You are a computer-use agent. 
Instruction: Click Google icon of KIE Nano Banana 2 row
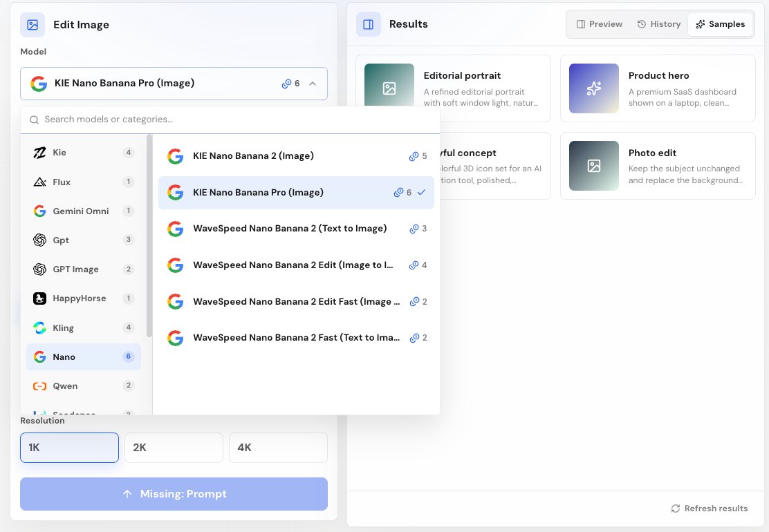pos(175,156)
